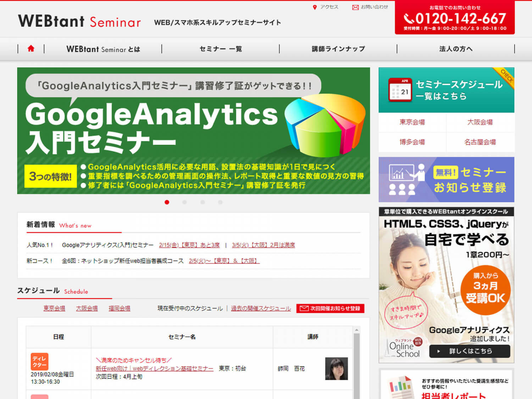Select the first red carousel dot

(167, 202)
